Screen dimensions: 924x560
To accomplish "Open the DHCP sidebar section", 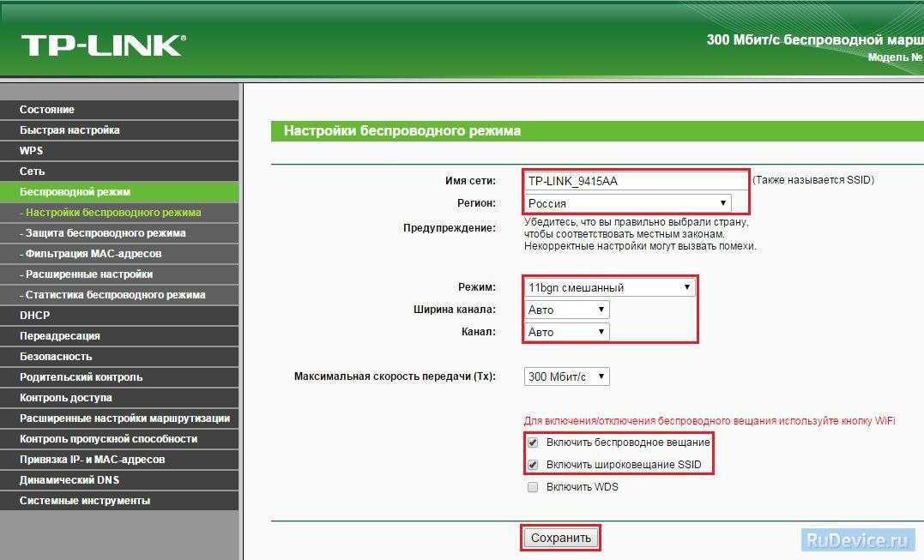I will 35,316.
